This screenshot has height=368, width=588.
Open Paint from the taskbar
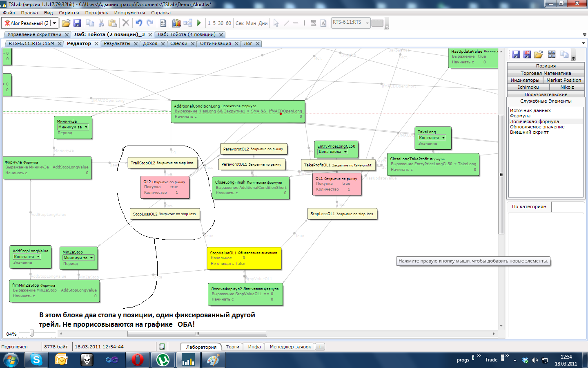(214, 360)
